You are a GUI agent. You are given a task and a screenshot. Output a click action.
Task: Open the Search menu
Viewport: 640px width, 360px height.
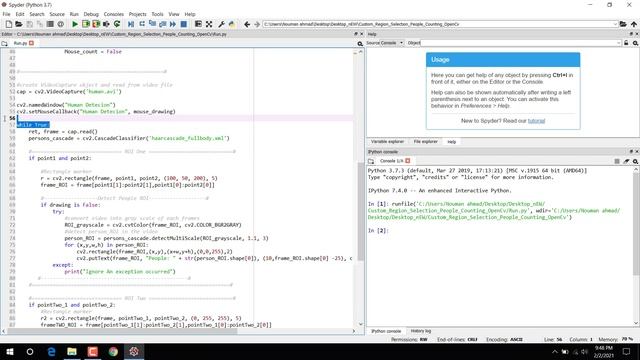tap(37, 14)
